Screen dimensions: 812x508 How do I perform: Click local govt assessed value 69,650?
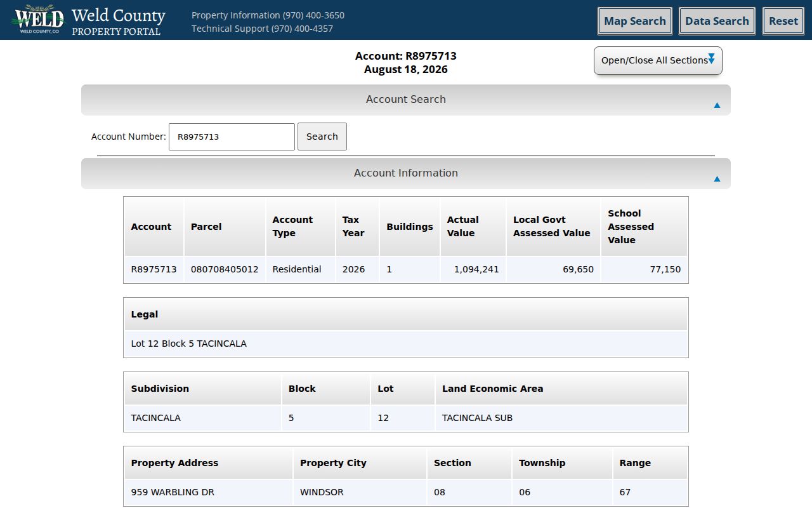click(x=578, y=269)
